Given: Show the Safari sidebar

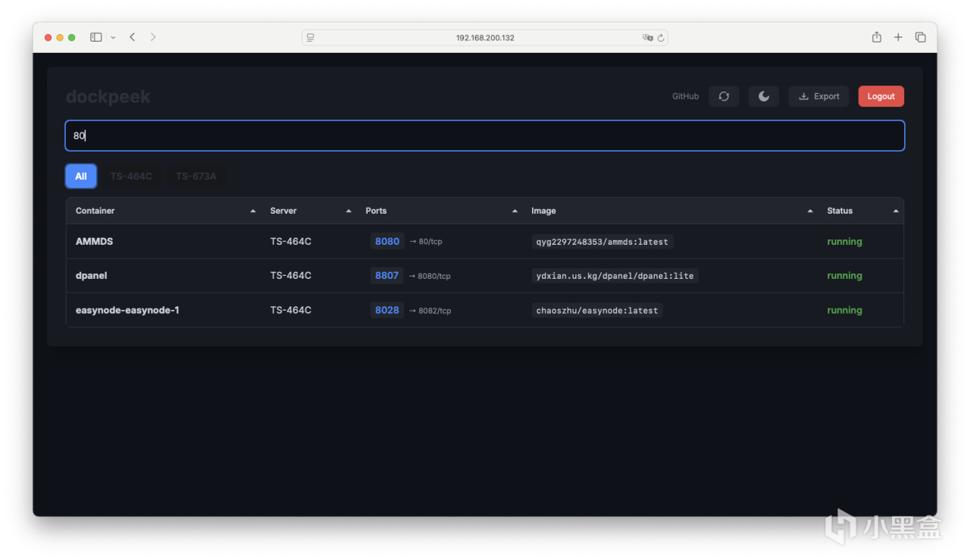Looking at the screenshot, I should [96, 37].
